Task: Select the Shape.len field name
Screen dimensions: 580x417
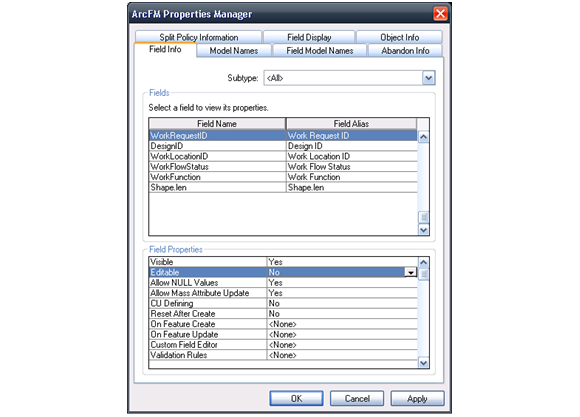Action: coord(217,187)
